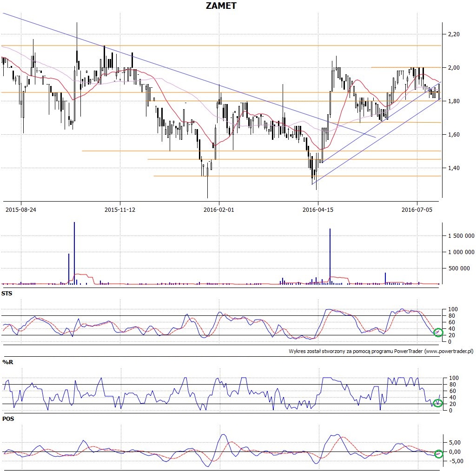Screen dimensions: 476x471
Task: Click the ZAMET chart title
Action: pos(221,6)
